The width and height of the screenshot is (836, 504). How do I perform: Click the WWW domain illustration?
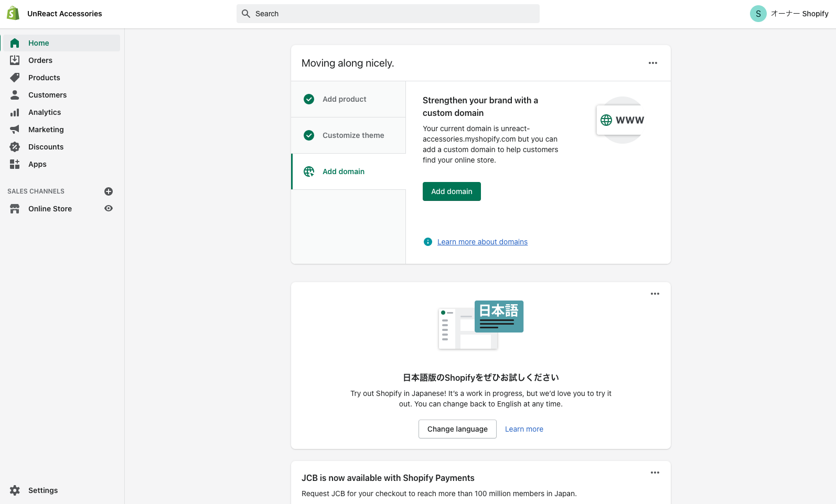tap(621, 120)
